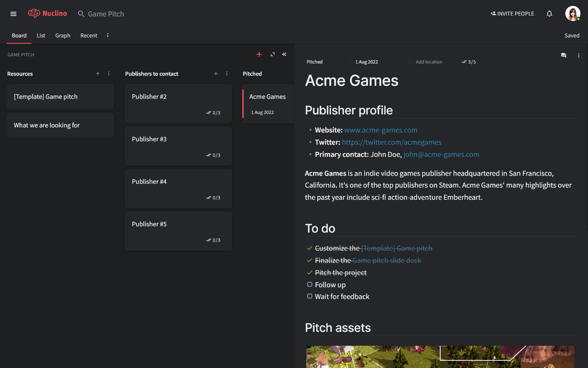588x368 pixels.
Task: Click the search magnifier icon
Action: (x=81, y=14)
